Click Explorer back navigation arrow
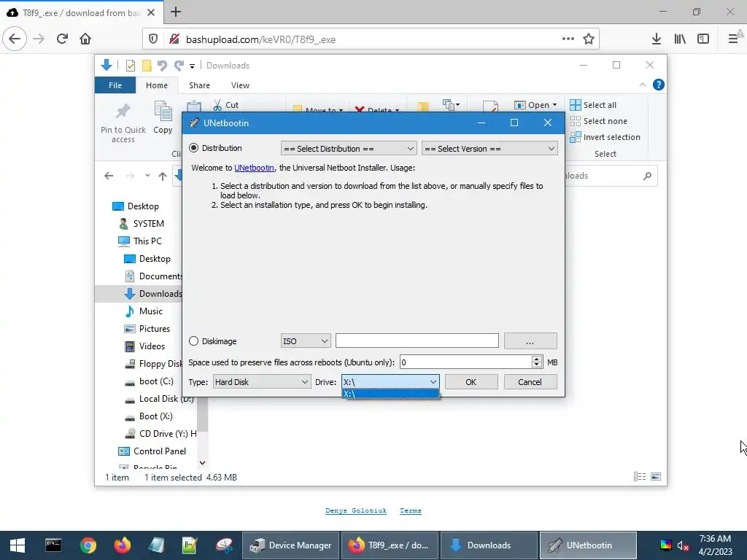747x560 pixels. point(109,176)
